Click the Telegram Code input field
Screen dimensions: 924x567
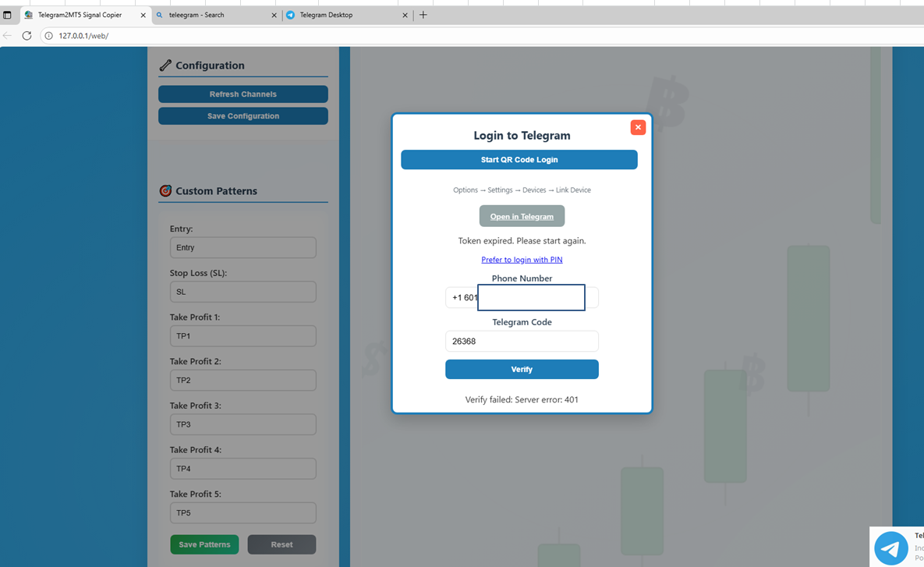tap(522, 342)
